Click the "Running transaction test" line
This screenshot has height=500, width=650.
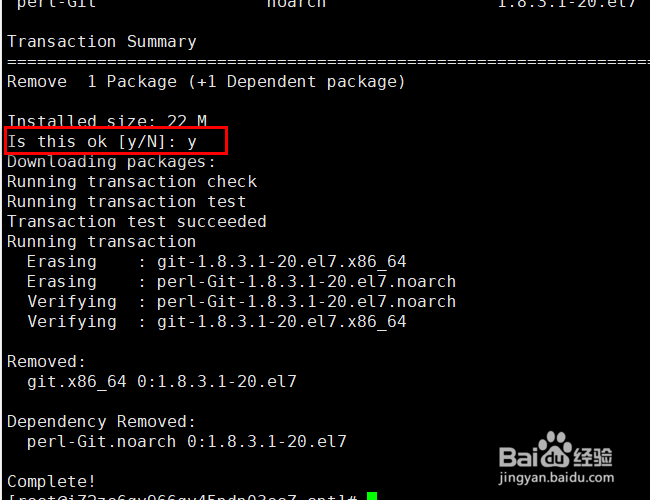[x=126, y=201]
